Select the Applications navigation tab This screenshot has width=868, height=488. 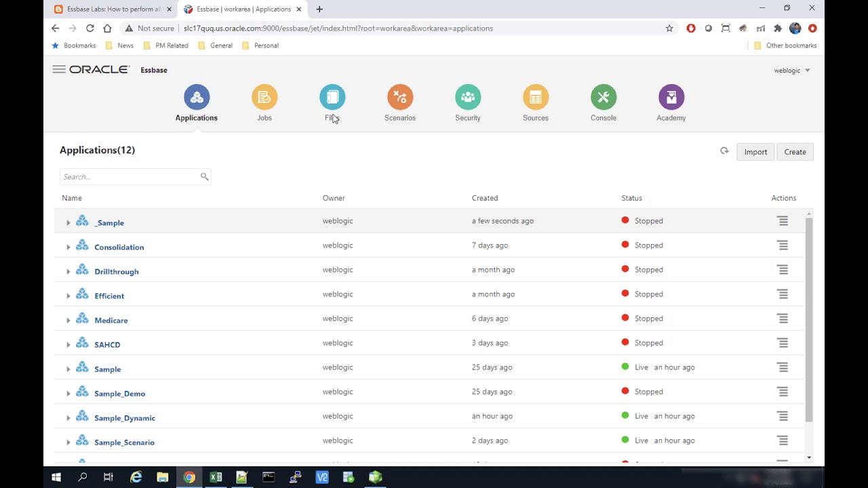click(197, 103)
